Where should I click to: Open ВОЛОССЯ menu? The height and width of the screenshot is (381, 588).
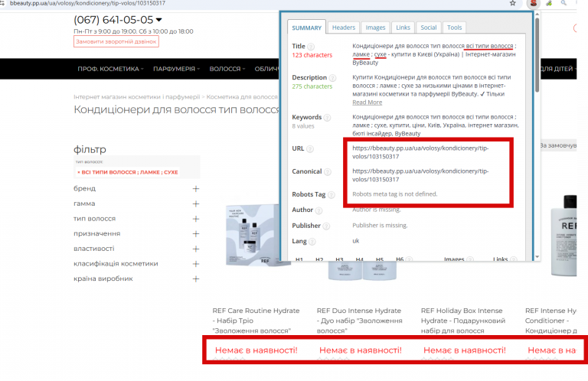point(227,69)
